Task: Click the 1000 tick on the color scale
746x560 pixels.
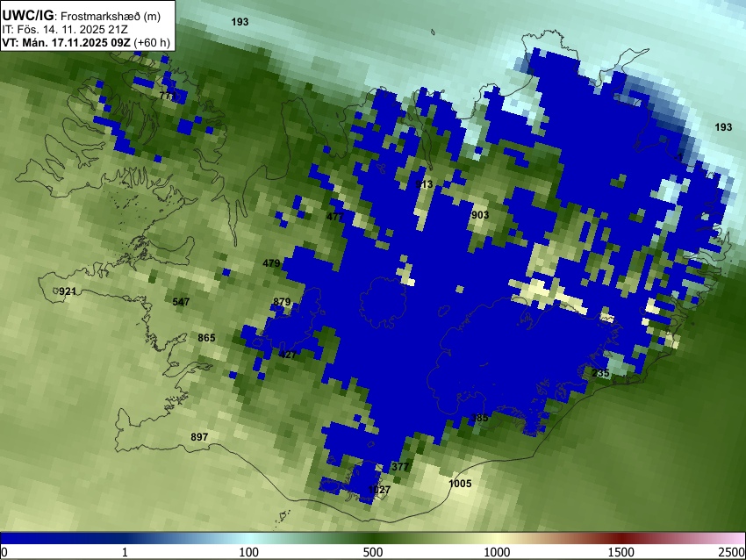Action: [x=497, y=552]
